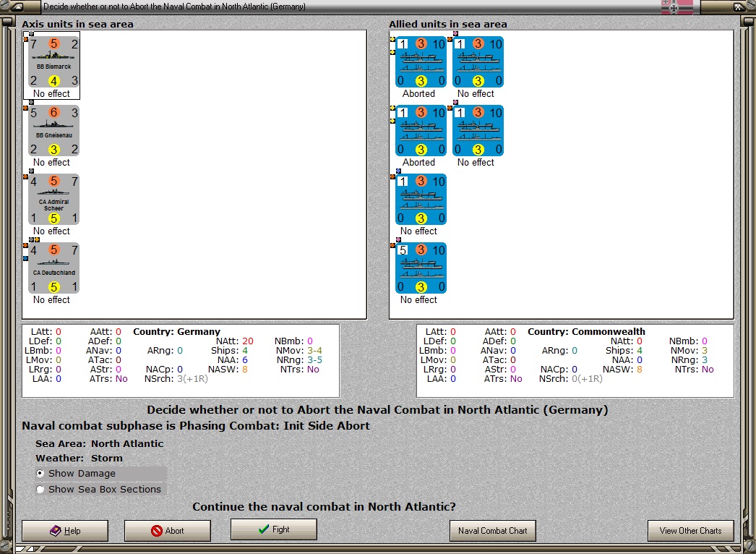Select the CA Admiral Scheer unit counter

(x=53, y=200)
